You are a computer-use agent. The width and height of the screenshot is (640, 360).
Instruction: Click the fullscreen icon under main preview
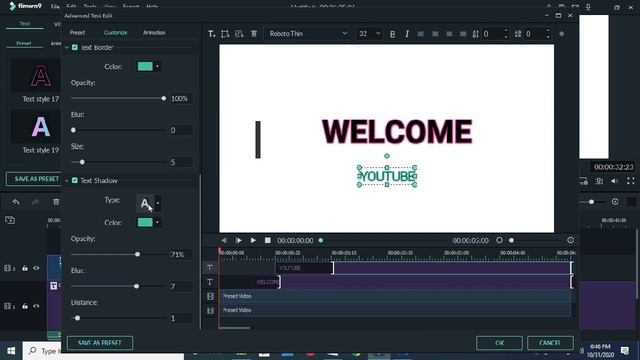631,181
